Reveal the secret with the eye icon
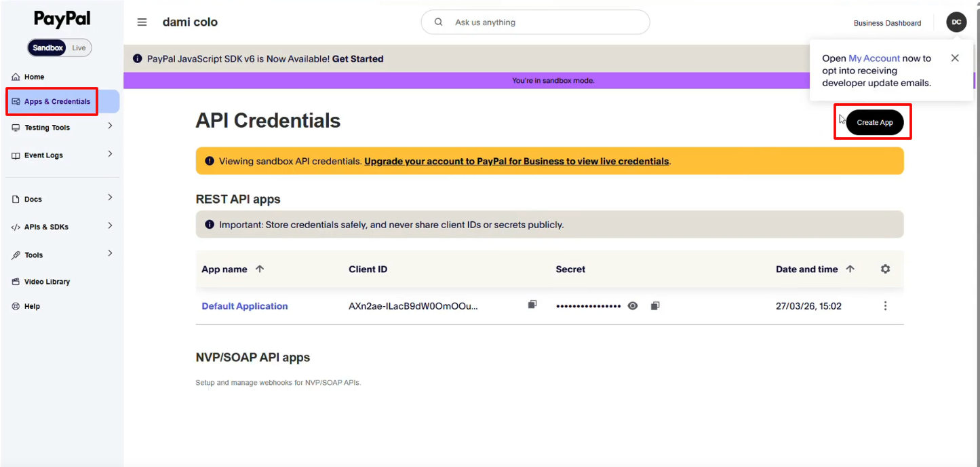This screenshot has height=467, width=980. click(633, 306)
